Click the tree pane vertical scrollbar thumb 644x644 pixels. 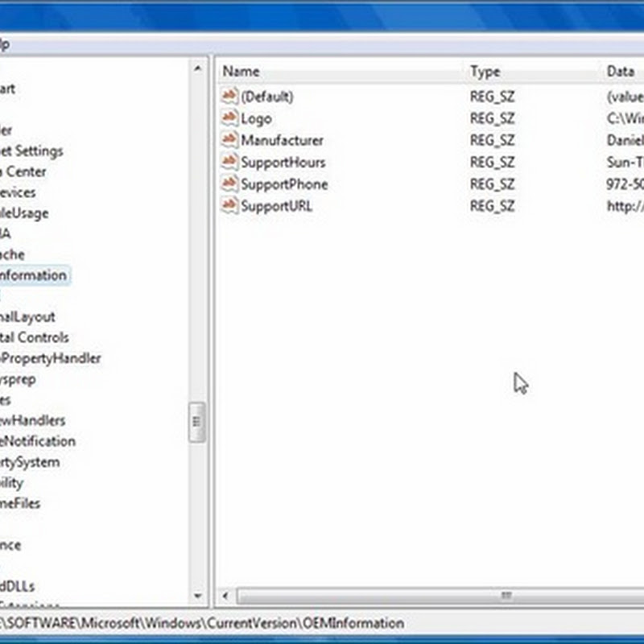(197, 422)
